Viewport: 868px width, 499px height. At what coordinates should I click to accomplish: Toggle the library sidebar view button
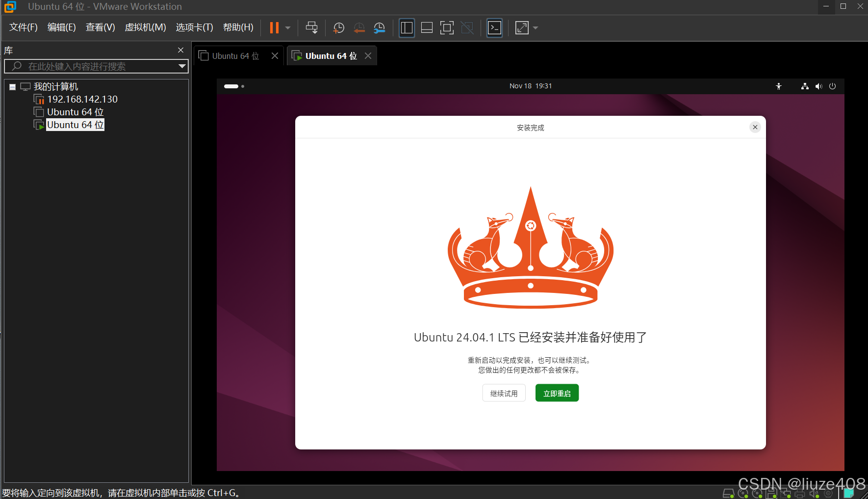point(407,28)
